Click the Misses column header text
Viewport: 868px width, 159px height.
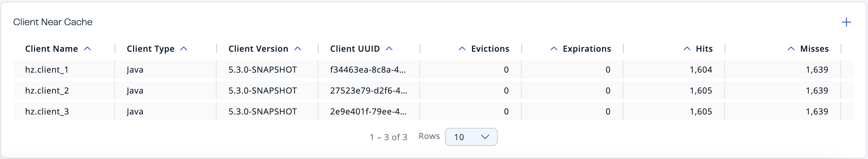(x=814, y=49)
